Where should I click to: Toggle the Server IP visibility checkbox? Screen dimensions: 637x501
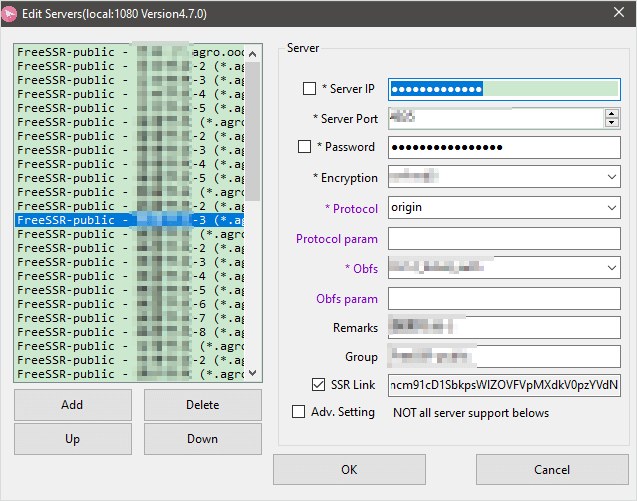pyautogui.click(x=309, y=89)
